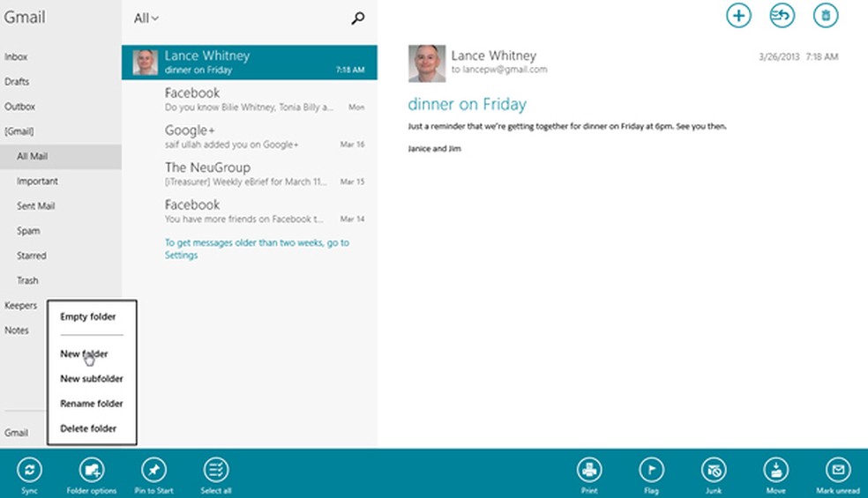Click the 'dinner on Friday' subject heading
The image size is (868, 498).
coord(468,104)
